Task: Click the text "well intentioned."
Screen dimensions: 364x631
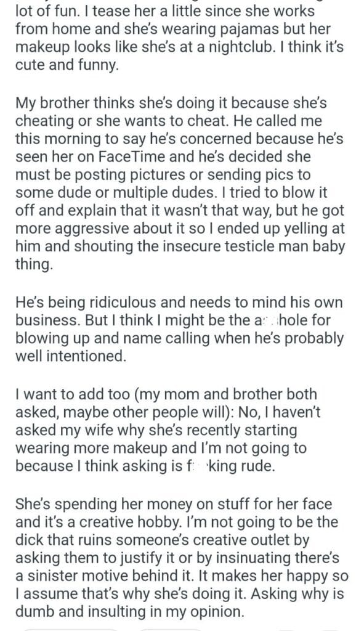Action: [x=71, y=356]
